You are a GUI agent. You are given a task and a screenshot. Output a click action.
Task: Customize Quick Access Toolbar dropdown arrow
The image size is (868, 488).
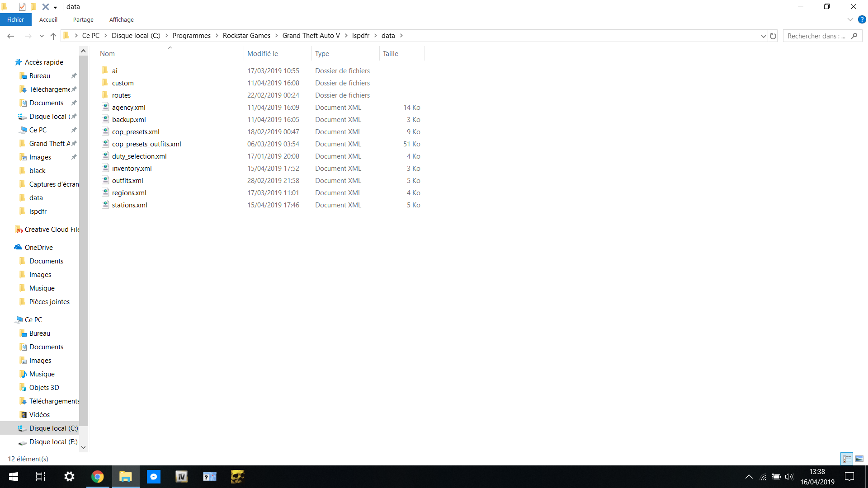tap(55, 7)
